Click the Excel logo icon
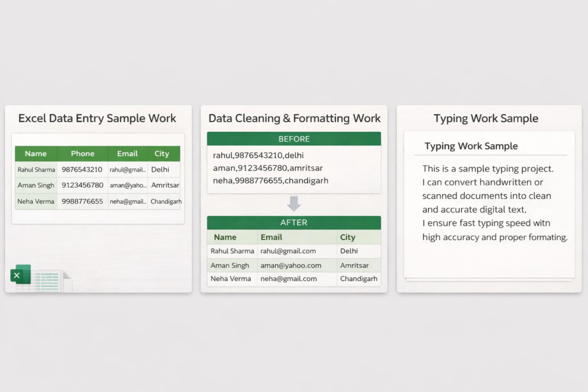Viewport: 588px width, 392px height. 21,275
